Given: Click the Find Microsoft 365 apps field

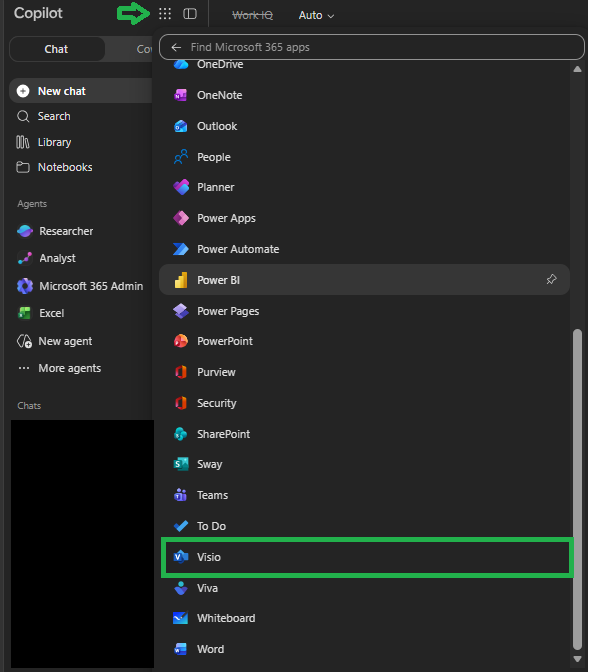Looking at the screenshot, I should [x=372, y=47].
